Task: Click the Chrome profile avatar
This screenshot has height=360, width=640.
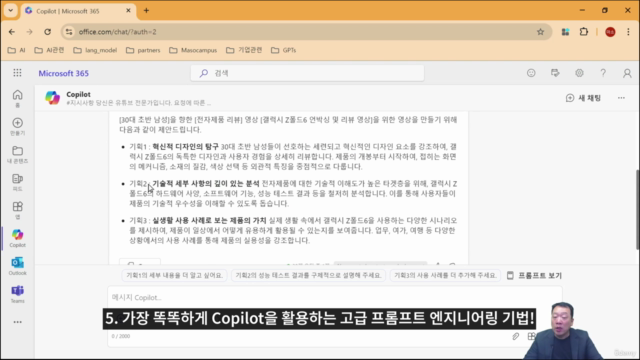Action: [x=610, y=32]
